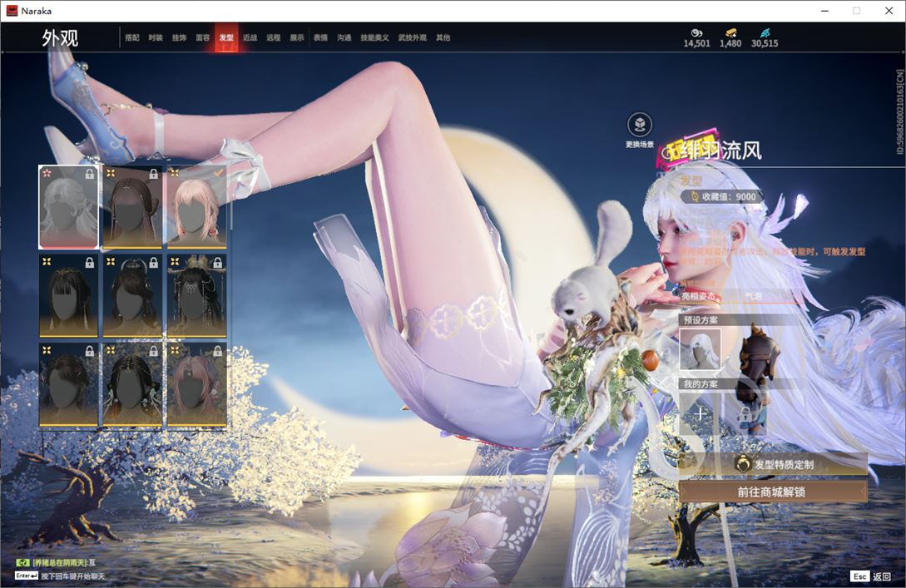This screenshot has width=906, height=588.
Task: Click the gold ingot currency icon above 1,480
Action: point(731,33)
